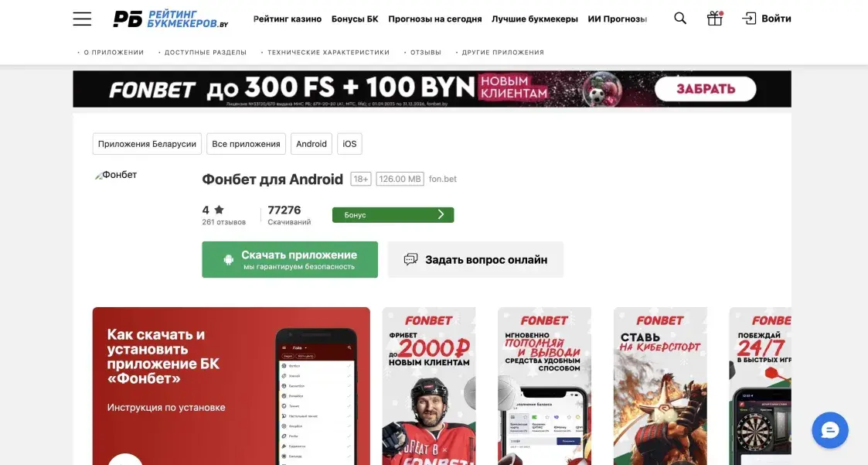This screenshot has width=868, height=465.
Task: Open the Ставь на киберспорт screenshot
Action: (x=660, y=386)
